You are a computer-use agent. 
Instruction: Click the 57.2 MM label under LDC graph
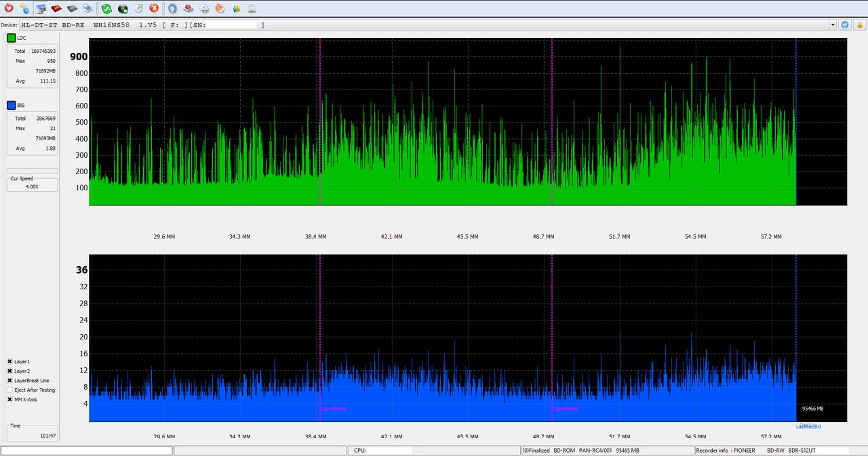point(771,236)
